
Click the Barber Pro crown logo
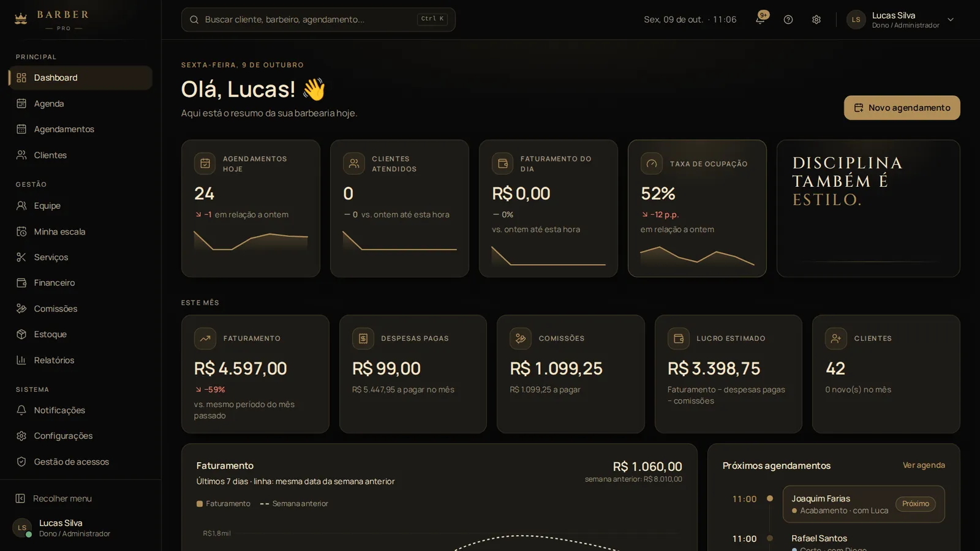click(x=21, y=19)
